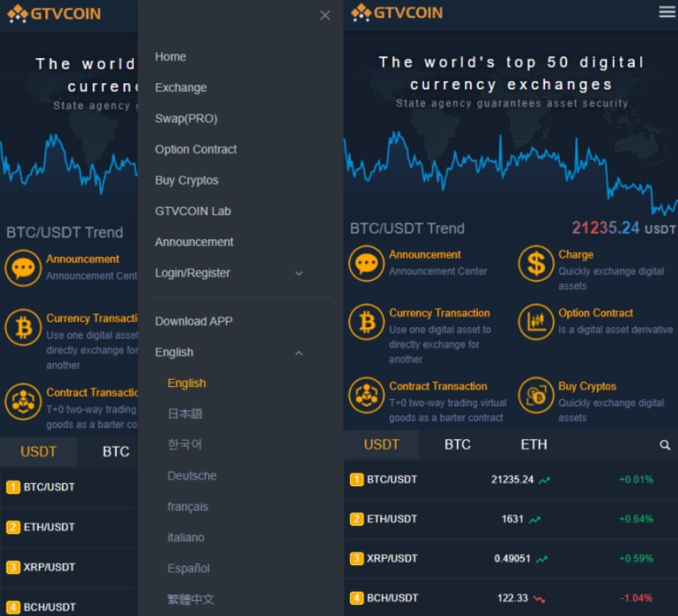This screenshot has height=616, width=678.
Task: Click rank badge 4 beside BCH/USDT on full home screen
Action: tap(356, 598)
